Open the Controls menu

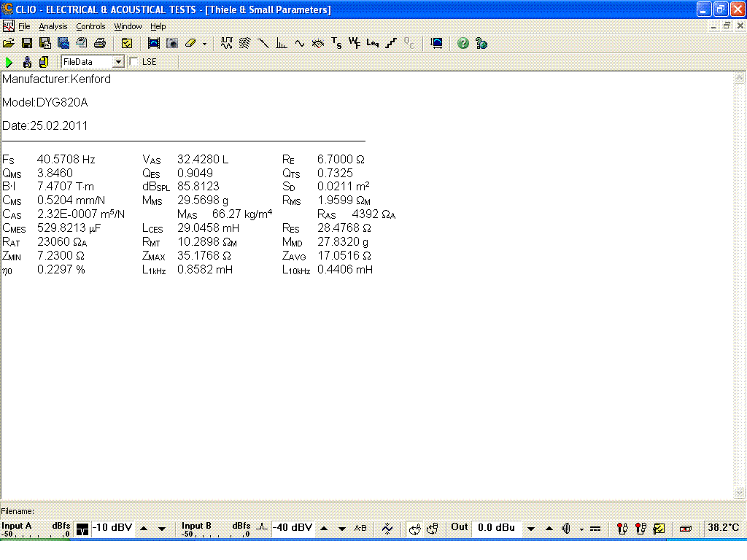click(x=90, y=26)
